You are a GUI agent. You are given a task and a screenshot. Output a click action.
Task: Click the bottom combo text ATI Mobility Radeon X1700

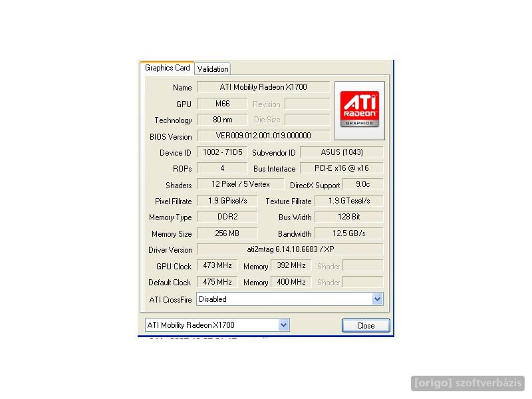pyautogui.click(x=191, y=325)
